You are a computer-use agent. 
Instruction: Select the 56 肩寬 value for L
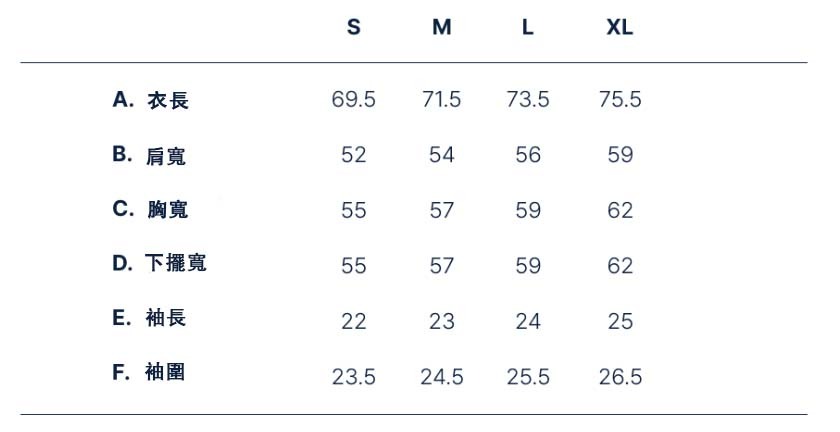527,155
